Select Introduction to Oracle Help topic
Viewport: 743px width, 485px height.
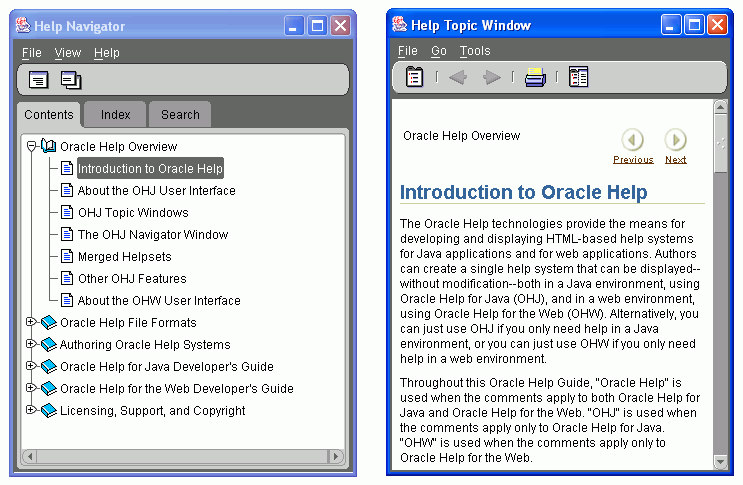point(150,169)
